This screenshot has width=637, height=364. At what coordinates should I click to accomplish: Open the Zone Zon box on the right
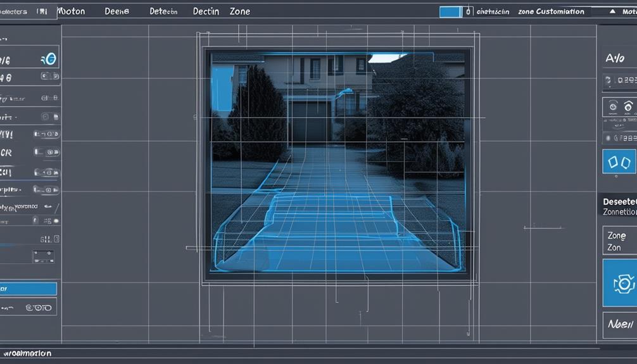(619, 241)
